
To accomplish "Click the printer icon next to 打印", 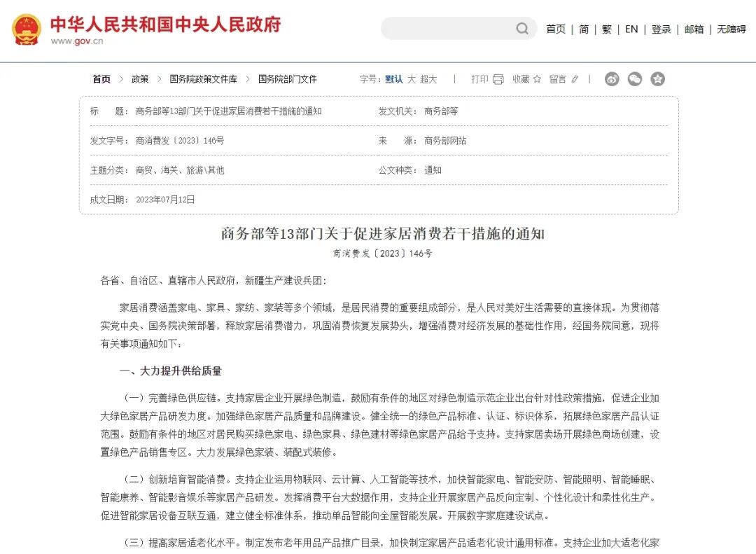I will pyautogui.click(x=498, y=79).
